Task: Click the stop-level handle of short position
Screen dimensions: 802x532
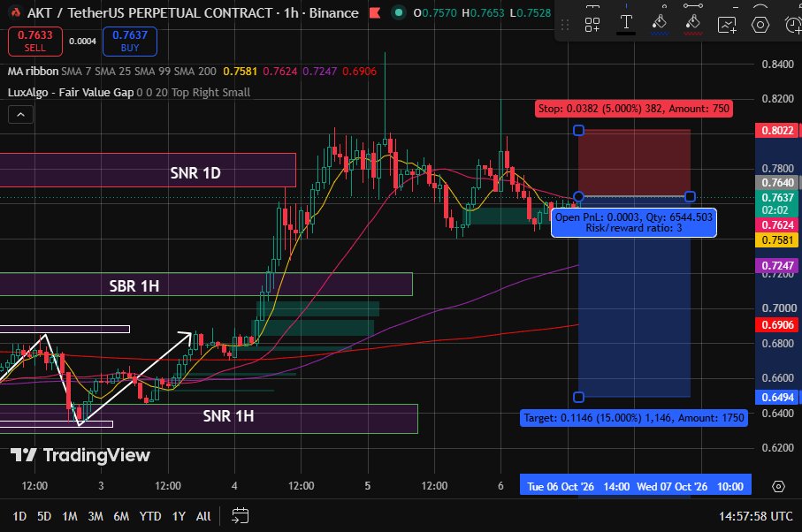Action: pos(578,130)
